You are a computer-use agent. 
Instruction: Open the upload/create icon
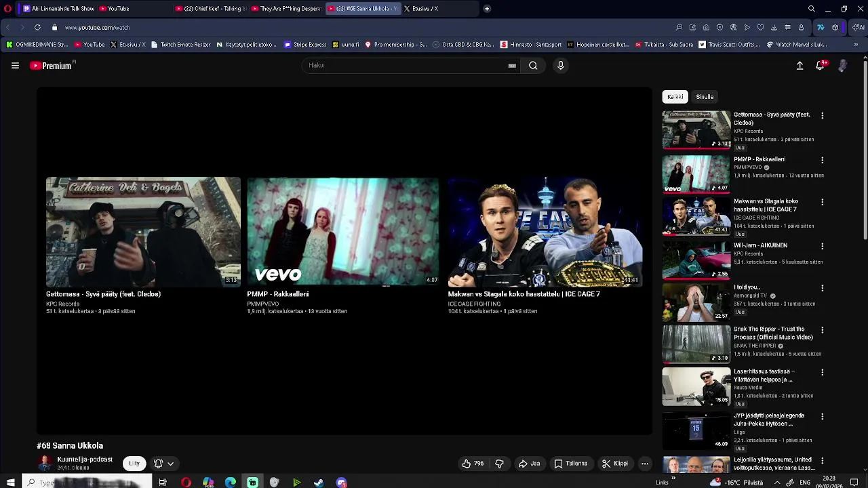(800, 66)
